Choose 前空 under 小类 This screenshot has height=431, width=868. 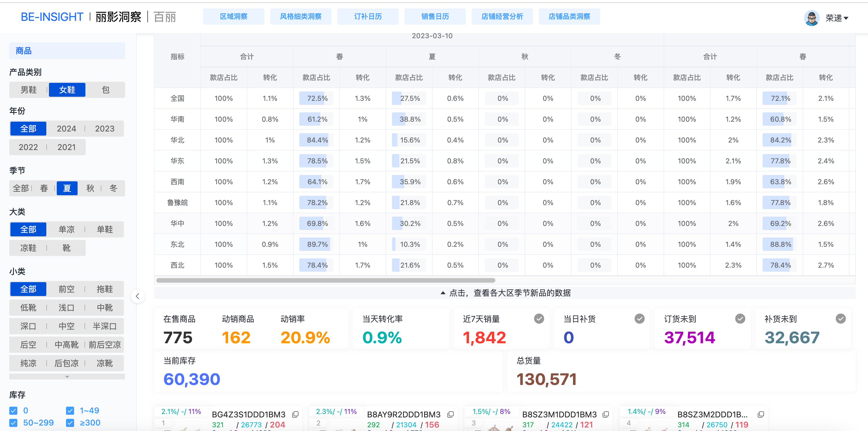point(66,289)
